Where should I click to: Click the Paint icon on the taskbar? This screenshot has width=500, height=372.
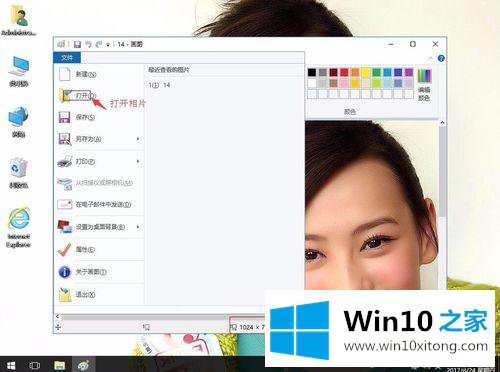pyautogui.click(x=83, y=365)
